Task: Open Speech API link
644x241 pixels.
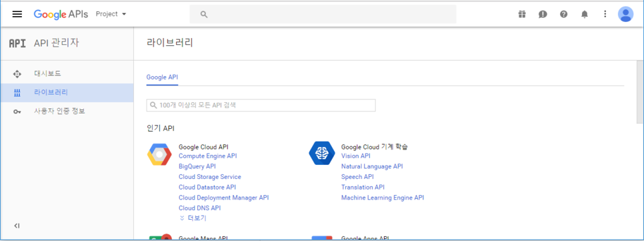Action: (357, 177)
